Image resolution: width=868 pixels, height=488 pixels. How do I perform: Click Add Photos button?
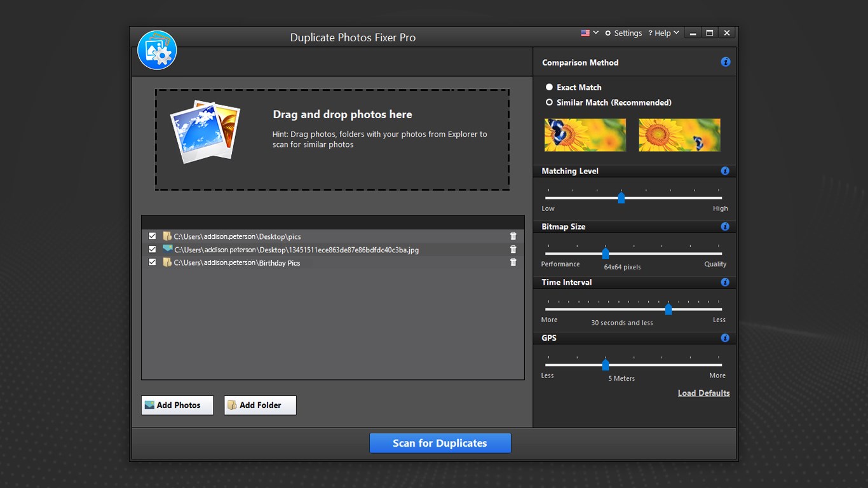pos(177,405)
